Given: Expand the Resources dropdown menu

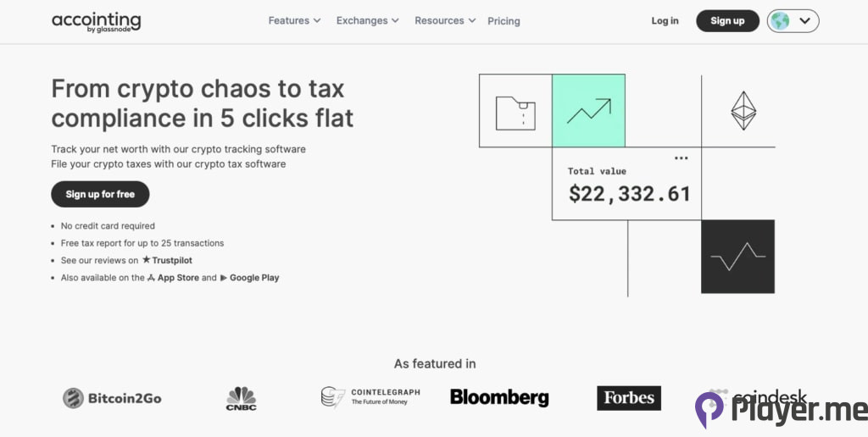Looking at the screenshot, I should point(445,20).
